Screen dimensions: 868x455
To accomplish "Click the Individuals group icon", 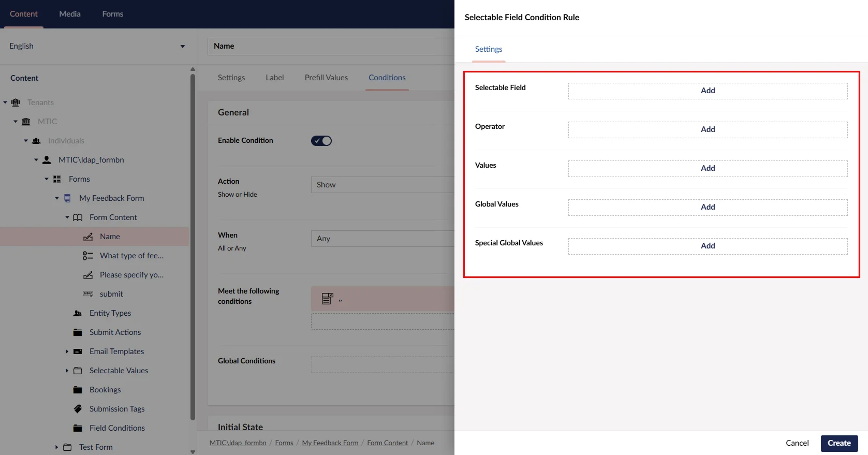I will [x=36, y=141].
